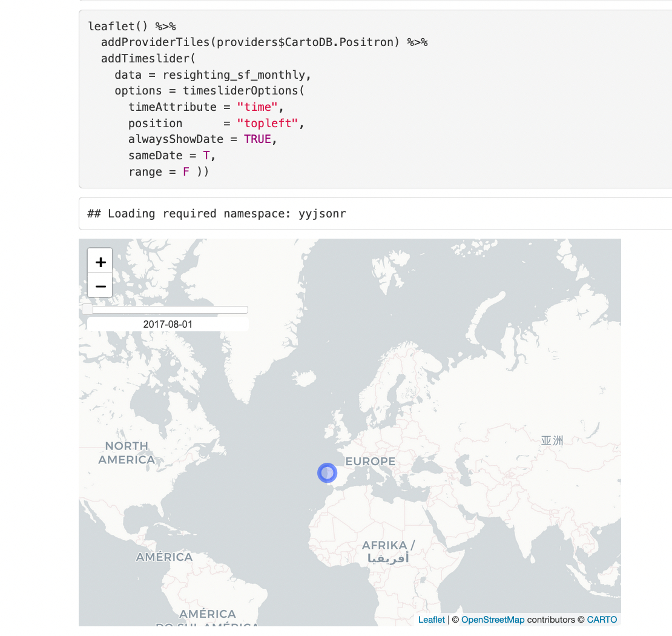Grab the time slider handle
This screenshot has height=636, width=672.
tap(88, 310)
